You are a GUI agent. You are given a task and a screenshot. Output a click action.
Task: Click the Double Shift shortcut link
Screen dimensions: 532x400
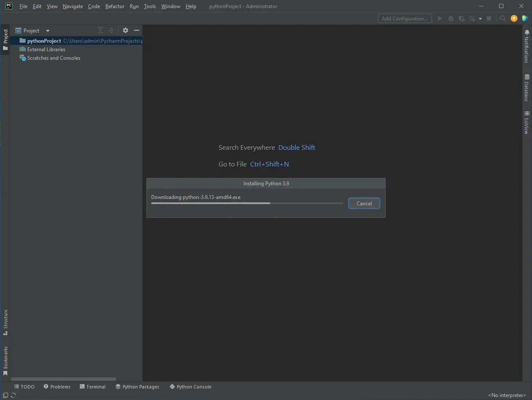coord(297,147)
